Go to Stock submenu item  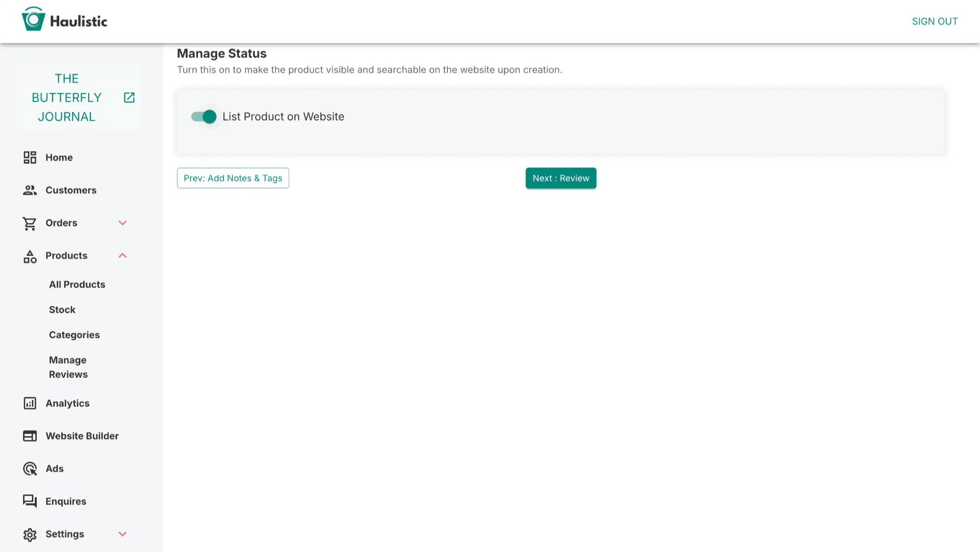[62, 310]
